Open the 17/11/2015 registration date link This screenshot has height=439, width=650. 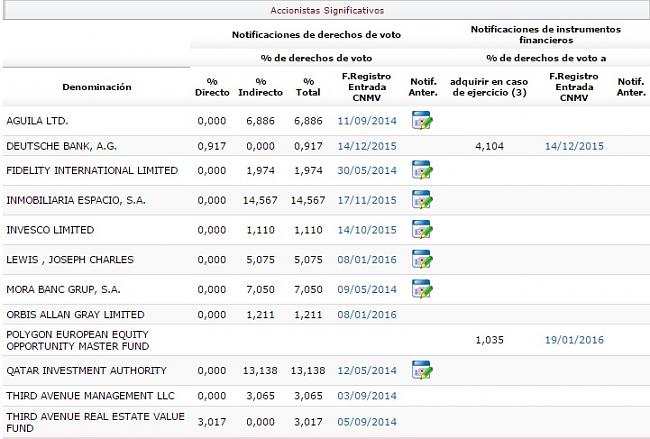[367, 200]
